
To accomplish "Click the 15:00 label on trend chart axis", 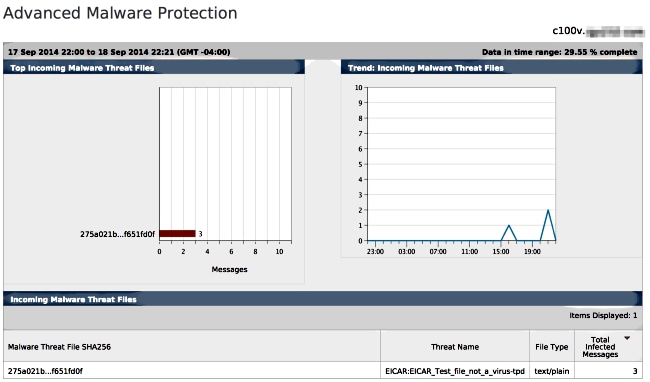I will 501,251.
